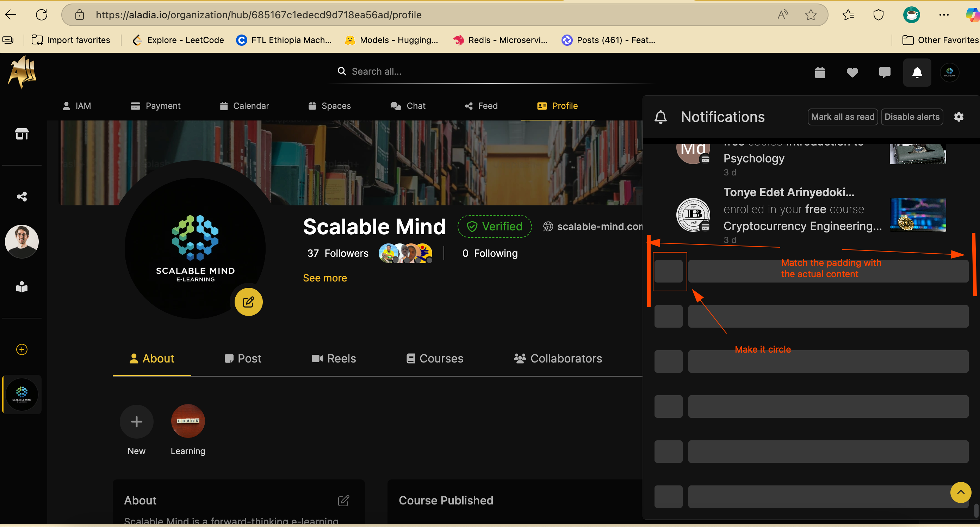The height and width of the screenshot is (527, 980).
Task: Select the Scalable Mind organization in the sidebar
Action: point(22,394)
